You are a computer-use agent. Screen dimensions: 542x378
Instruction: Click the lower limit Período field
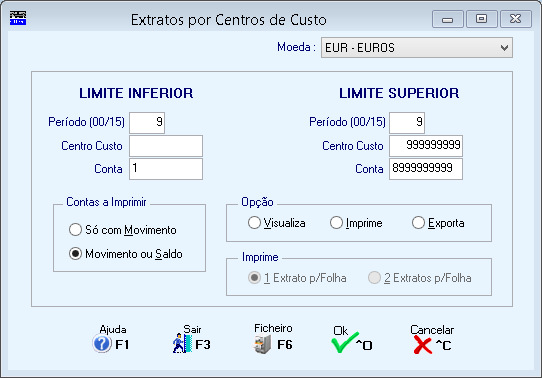click(147, 122)
